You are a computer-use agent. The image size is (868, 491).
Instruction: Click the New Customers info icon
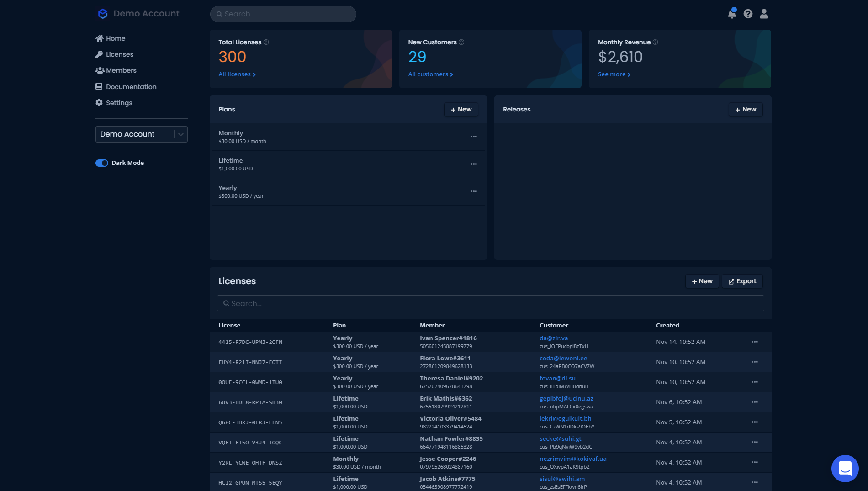(x=461, y=42)
